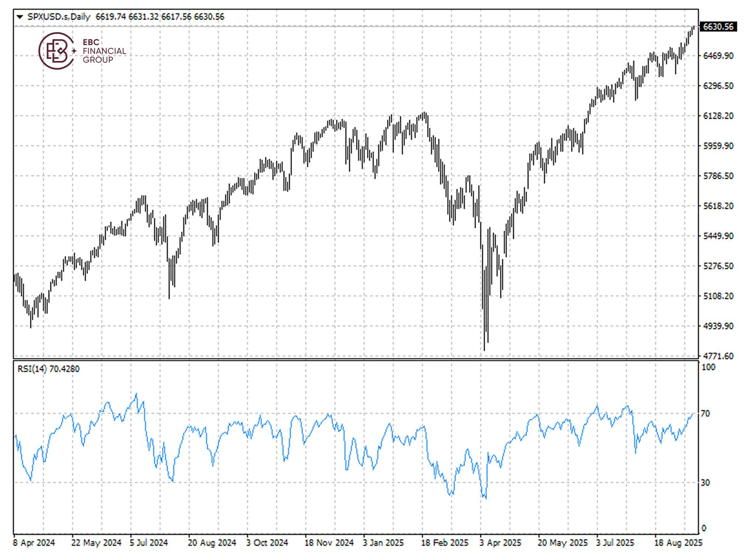Click the RSI overbought level 70 label
Screen dimensions: 751x560
pos(706,414)
